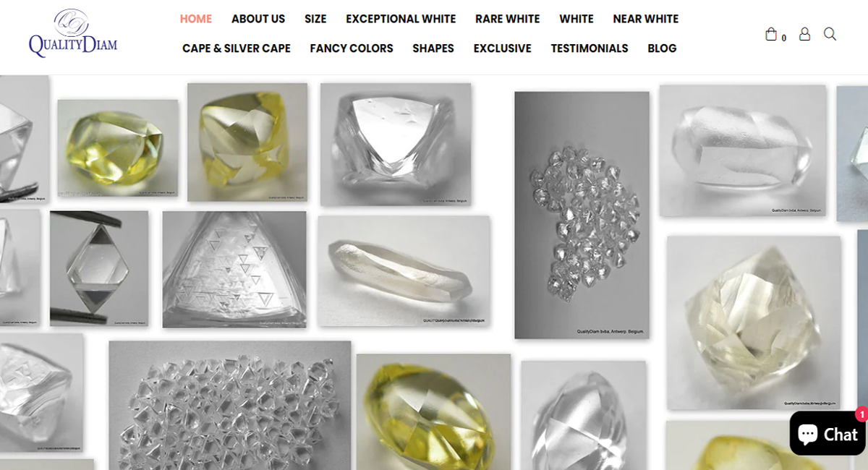Open the NEAR WHITE category
The height and width of the screenshot is (470, 868).
(x=646, y=19)
